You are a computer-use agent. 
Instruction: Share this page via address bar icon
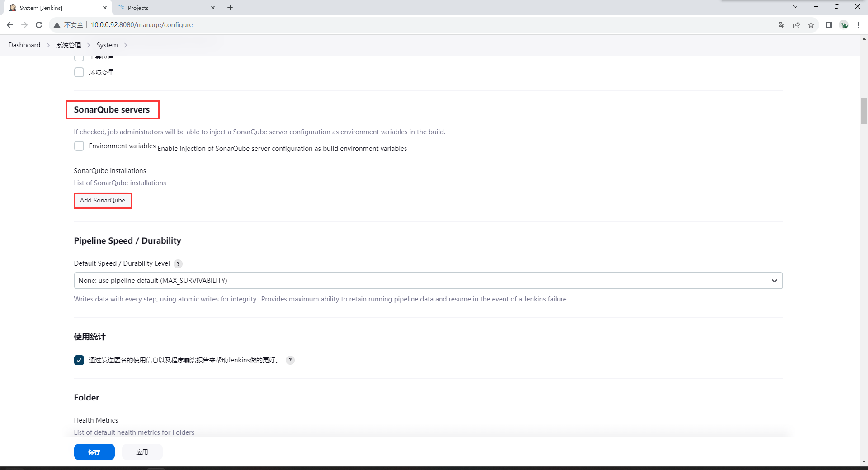[797, 25]
